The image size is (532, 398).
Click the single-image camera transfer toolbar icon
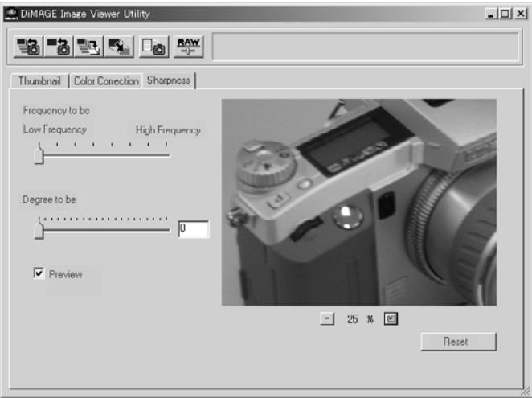[x=59, y=46]
